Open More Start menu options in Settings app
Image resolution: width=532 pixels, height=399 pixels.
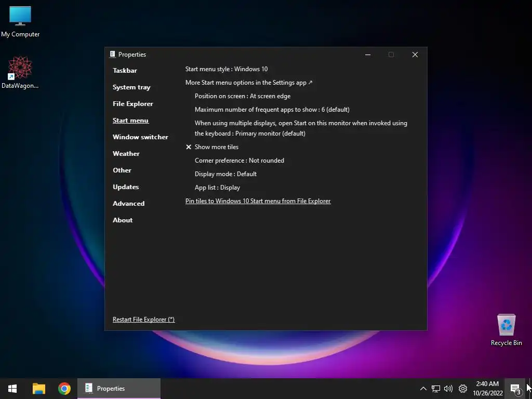249,83
